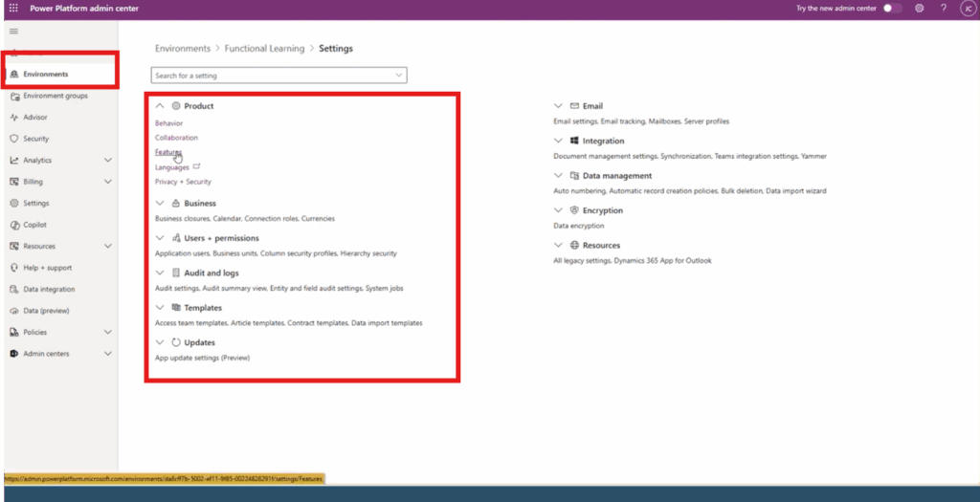Click the Copilot sidebar icon
Screen dimensions: 980x502
(14, 225)
